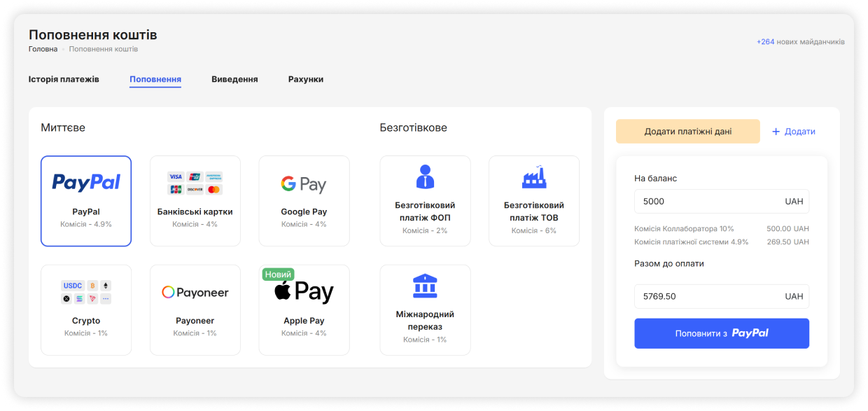
Task: Click Безготівковий платіж ФОП label
Action: pos(425,211)
